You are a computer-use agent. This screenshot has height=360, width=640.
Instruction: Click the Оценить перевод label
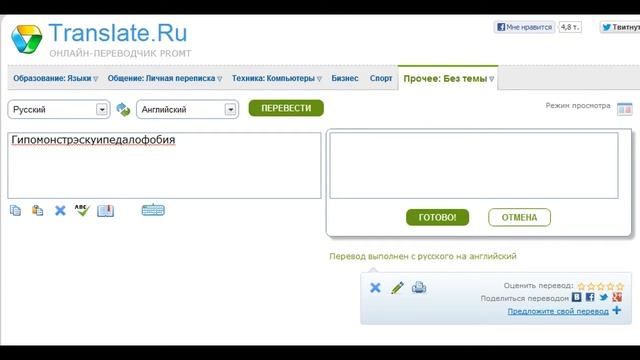(538, 286)
